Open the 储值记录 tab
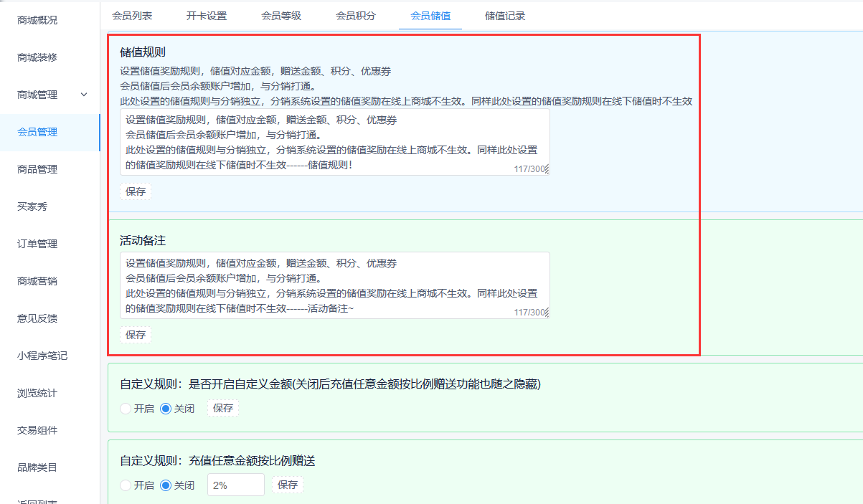The height and width of the screenshot is (504, 863). click(505, 16)
